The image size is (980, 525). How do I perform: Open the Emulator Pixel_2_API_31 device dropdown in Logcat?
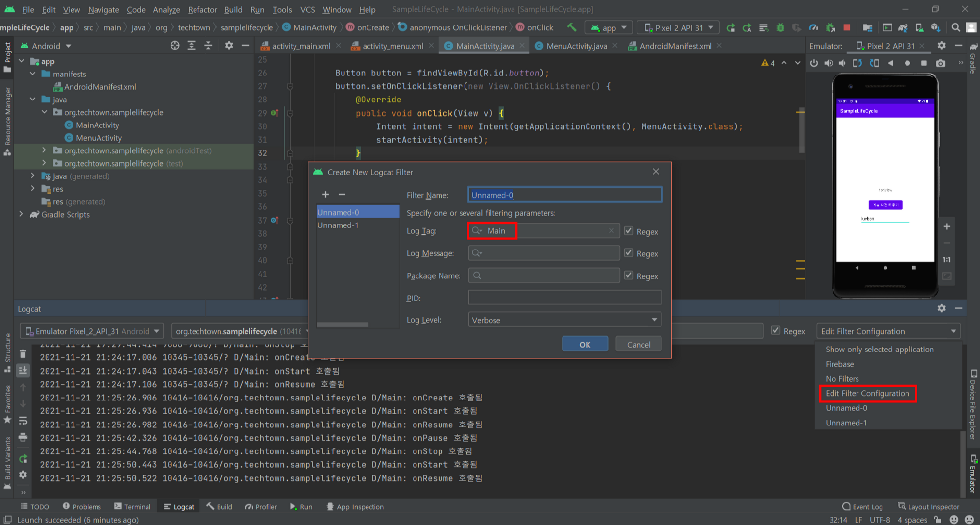[x=92, y=331]
